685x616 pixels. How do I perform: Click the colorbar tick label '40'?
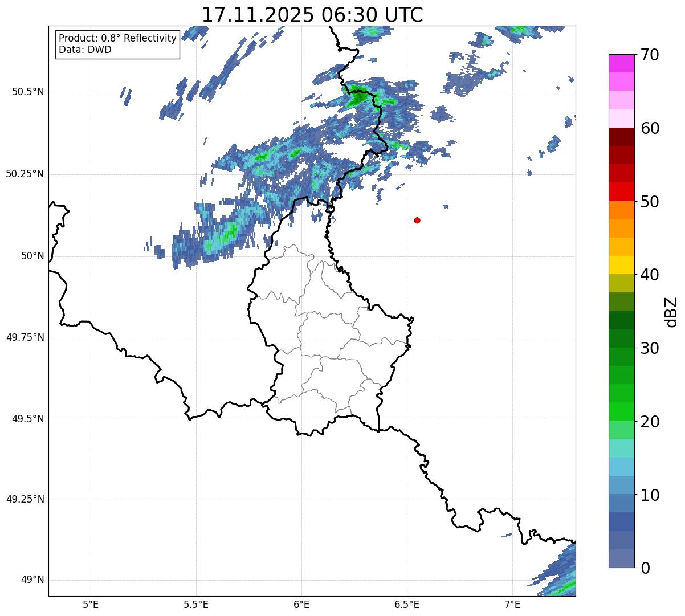(x=649, y=275)
